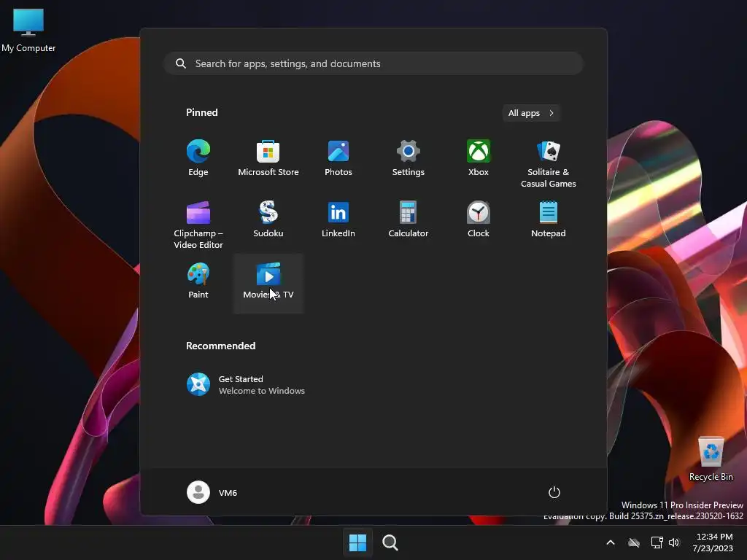Open Settings from the Start menu
Viewport: 747px width, 560px height.
(x=409, y=158)
